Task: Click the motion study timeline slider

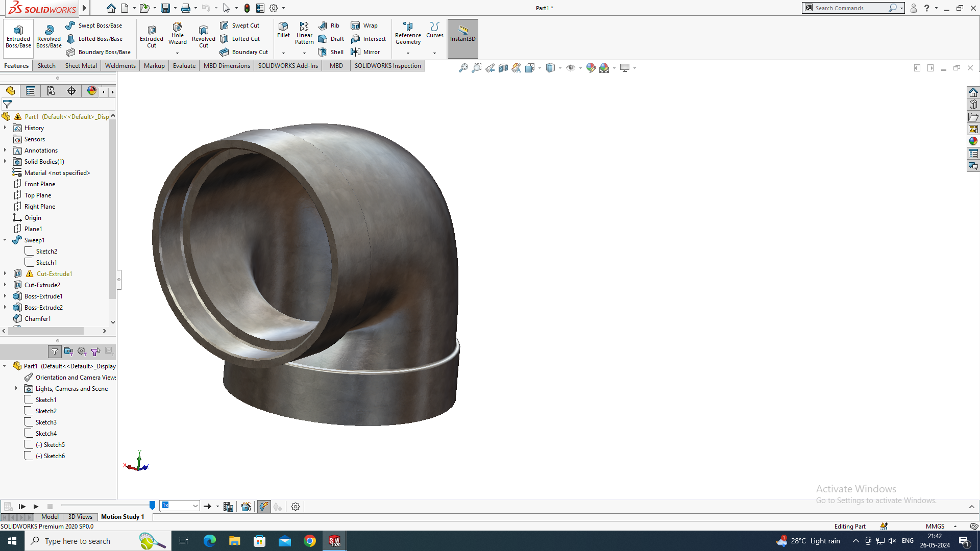Action: point(152,506)
